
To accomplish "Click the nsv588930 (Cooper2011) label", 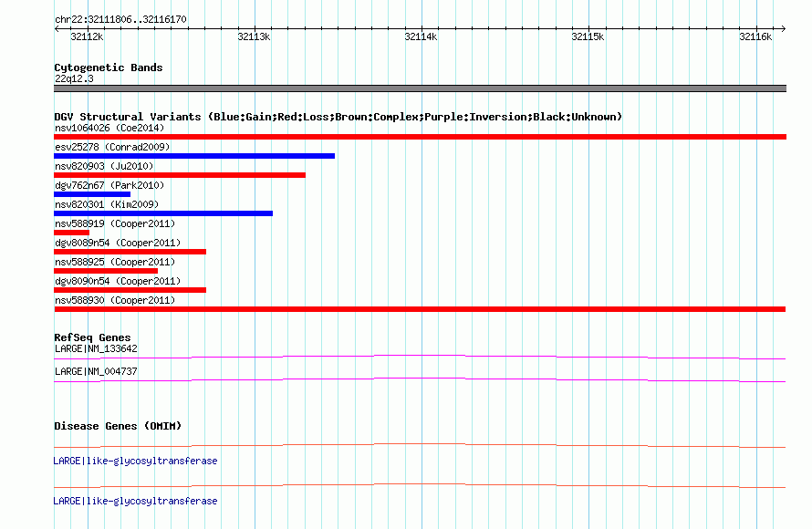I will click(x=115, y=300).
